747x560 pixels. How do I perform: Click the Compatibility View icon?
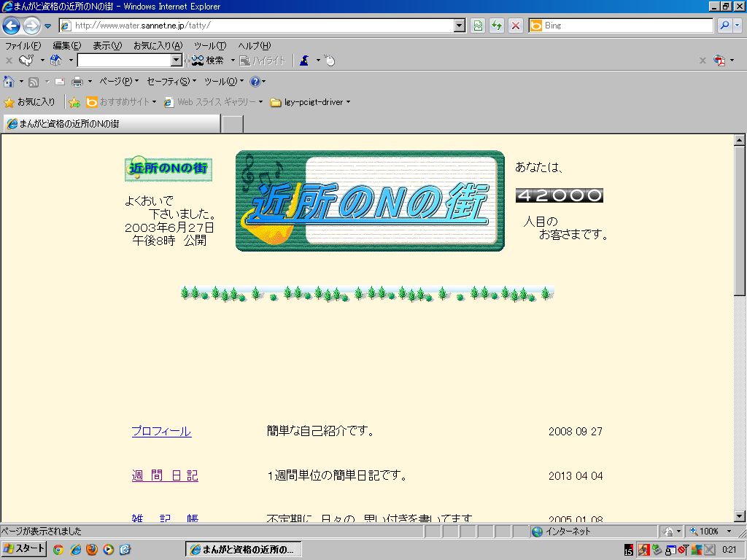click(x=478, y=26)
